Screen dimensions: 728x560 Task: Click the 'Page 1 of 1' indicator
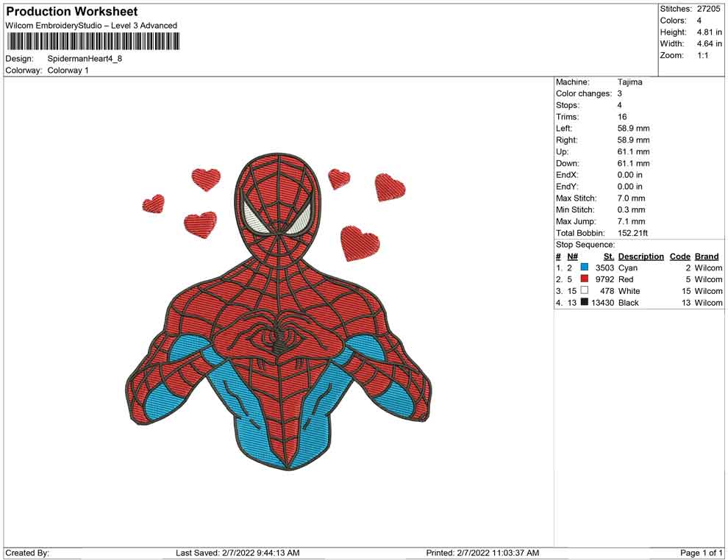click(x=701, y=553)
